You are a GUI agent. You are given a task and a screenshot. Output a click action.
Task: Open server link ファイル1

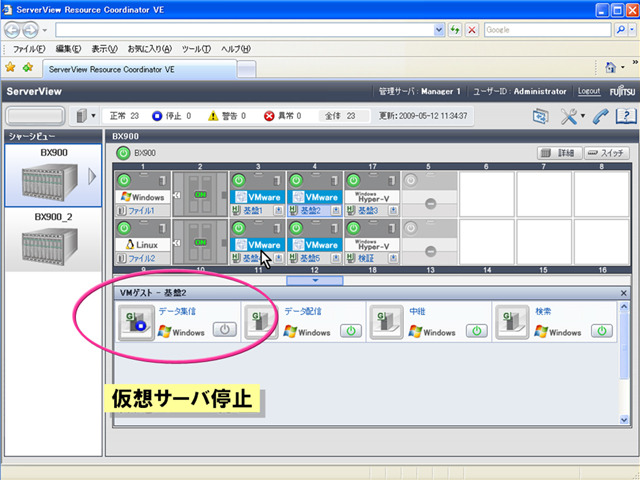[x=141, y=211]
